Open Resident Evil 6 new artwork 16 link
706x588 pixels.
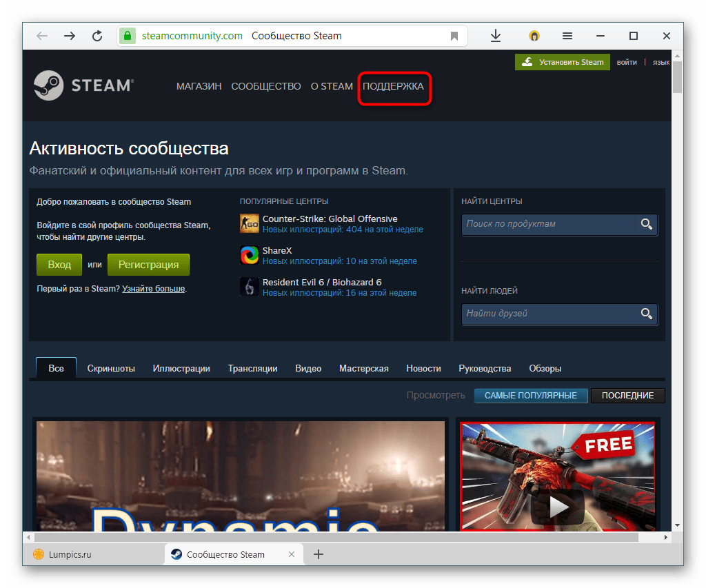pyautogui.click(x=339, y=293)
